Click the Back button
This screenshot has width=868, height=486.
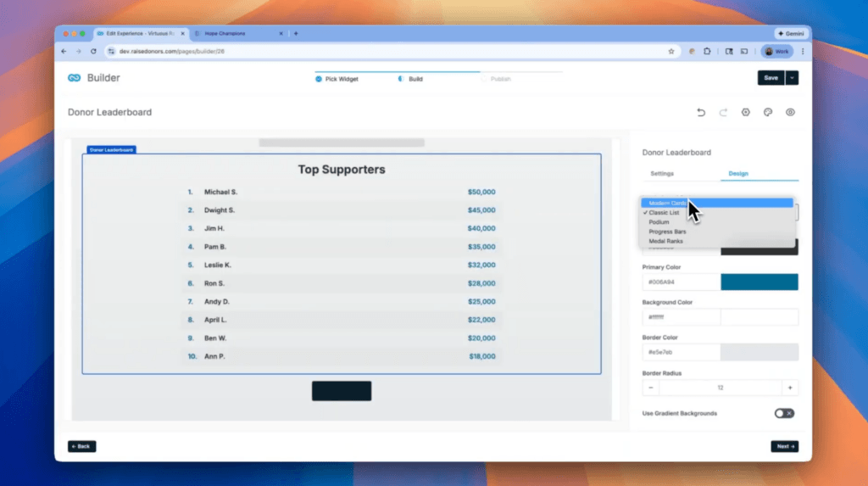point(82,446)
